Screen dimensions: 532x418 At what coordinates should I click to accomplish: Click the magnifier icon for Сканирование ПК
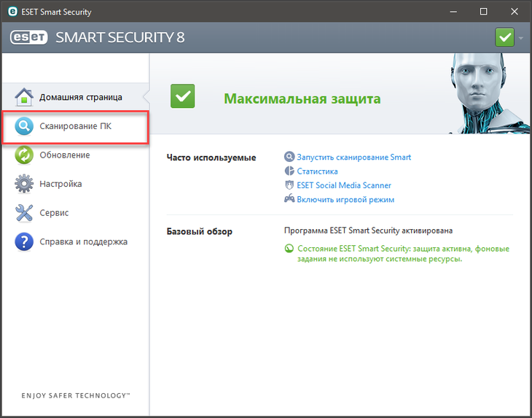tap(24, 126)
